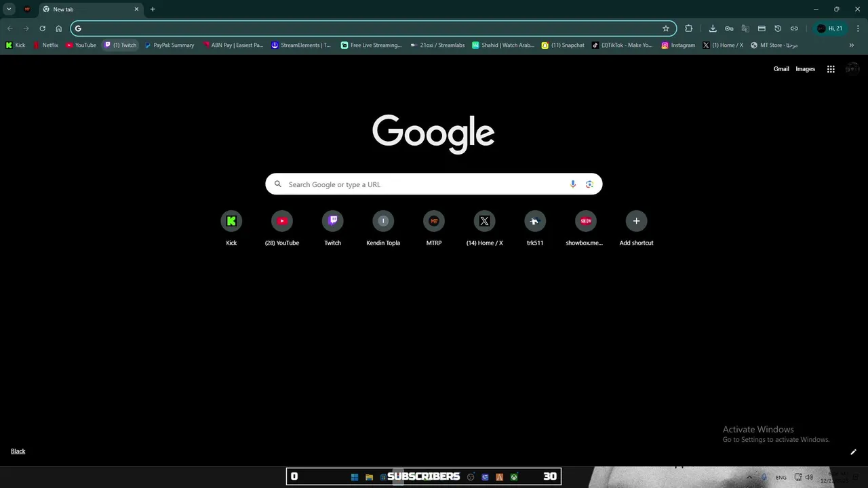
Task: Open the Kick bookmark
Action: (16, 45)
